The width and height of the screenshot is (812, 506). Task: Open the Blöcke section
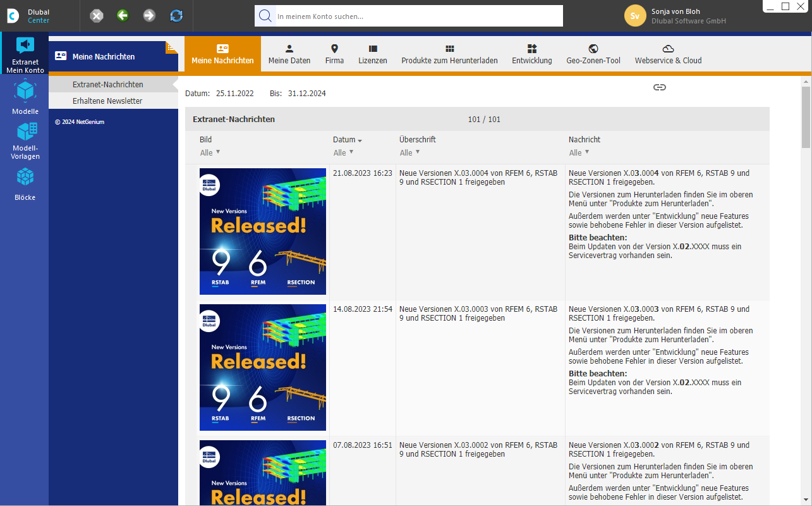25,183
